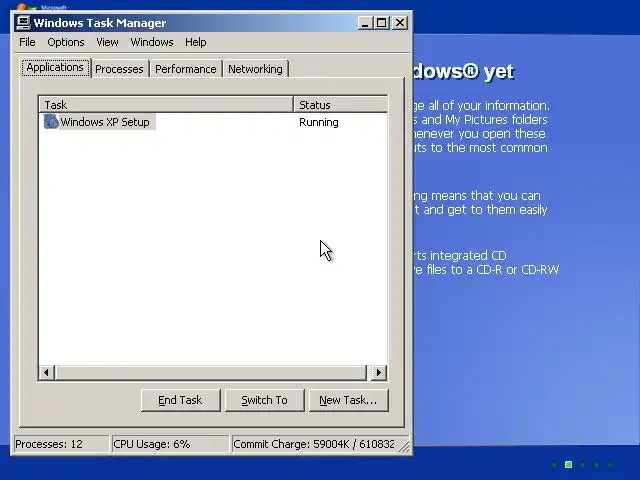Select the Applications tab
This screenshot has width=640, height=480.
(x=56, y=67)
